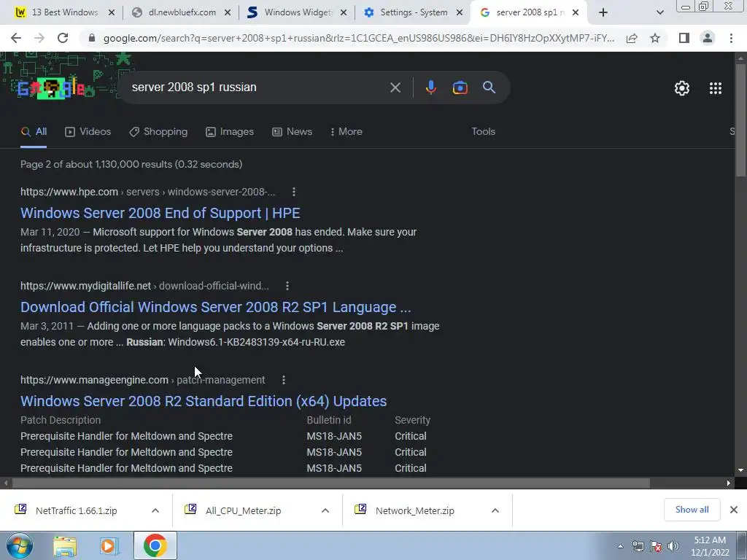Open the tab search dropdown
The width and height of the screenshot is (747, 560).
point(659,13)
